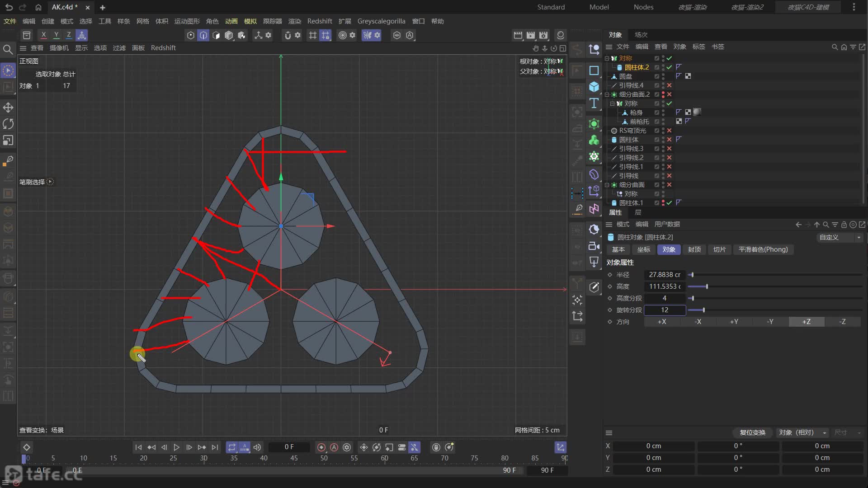Click the record keyframe button
This screenshot has height=488, width=868.
[x=321, y=447]
